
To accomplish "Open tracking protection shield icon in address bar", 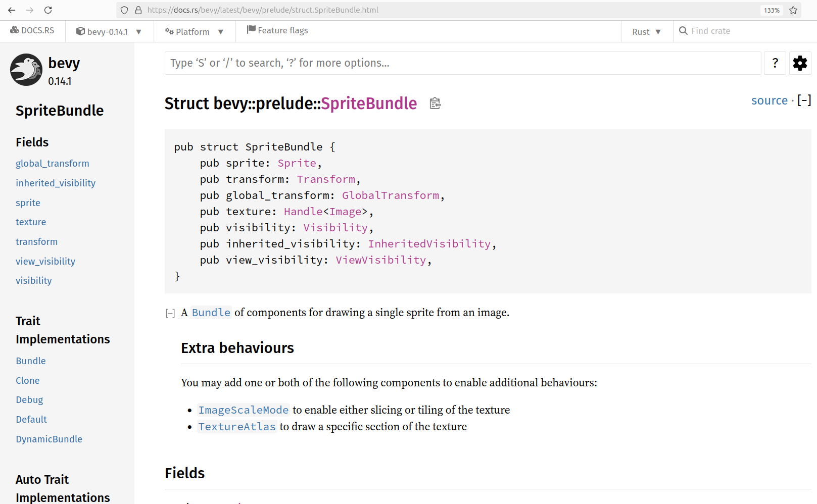I will coord(124,10).
